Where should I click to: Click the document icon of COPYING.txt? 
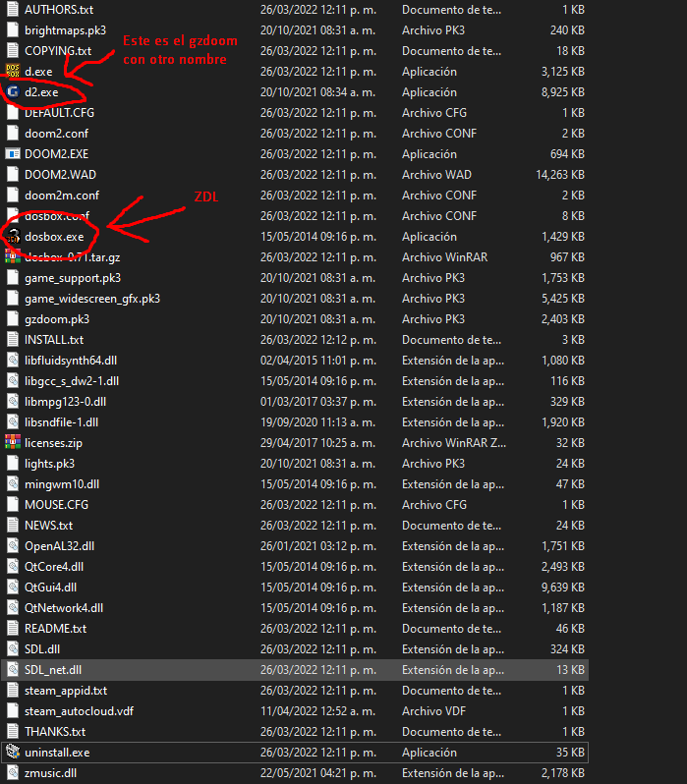(13, 50)
